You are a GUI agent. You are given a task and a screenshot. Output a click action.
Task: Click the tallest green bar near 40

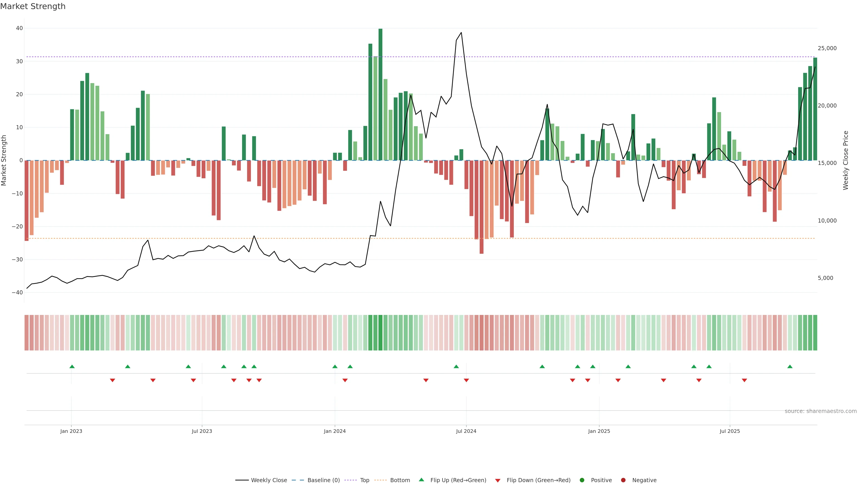click(x=380, y=94)
